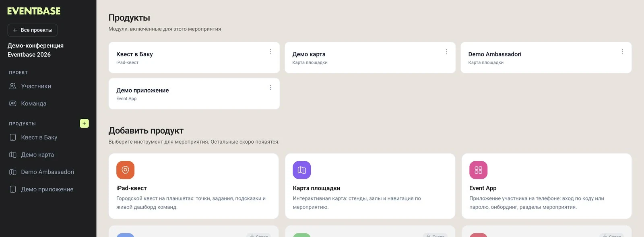This screenshot has height=237, width=644.
Task: Open options menu for Квест в Баку card
Action: pyautogui.click(x=270, y=52)
